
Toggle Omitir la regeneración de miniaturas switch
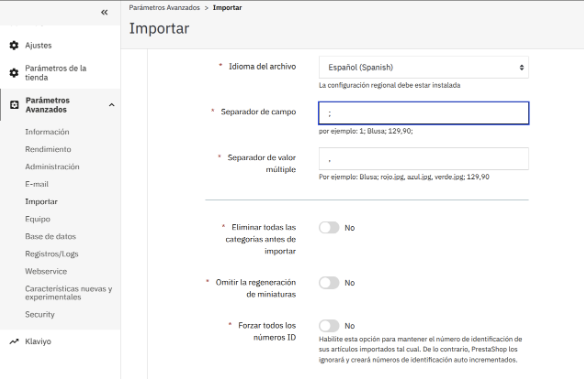[329, 283]
